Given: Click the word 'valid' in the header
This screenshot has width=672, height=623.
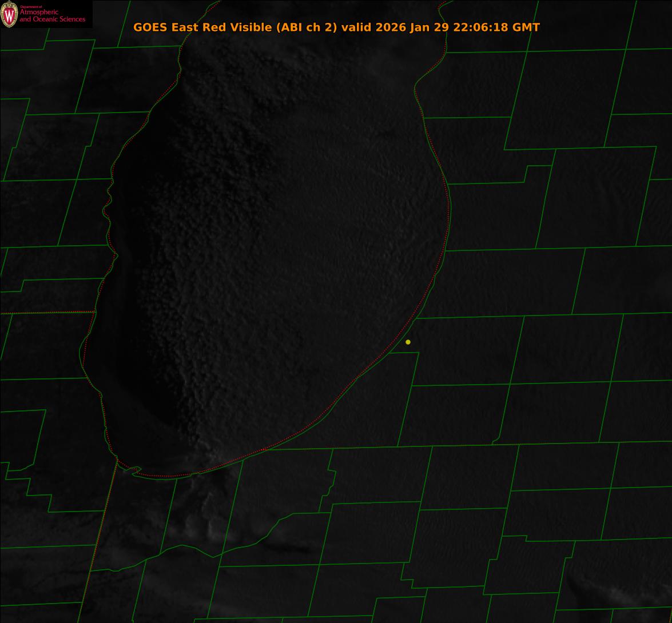Looking at the screenshot, I should [x=356, y=27].
